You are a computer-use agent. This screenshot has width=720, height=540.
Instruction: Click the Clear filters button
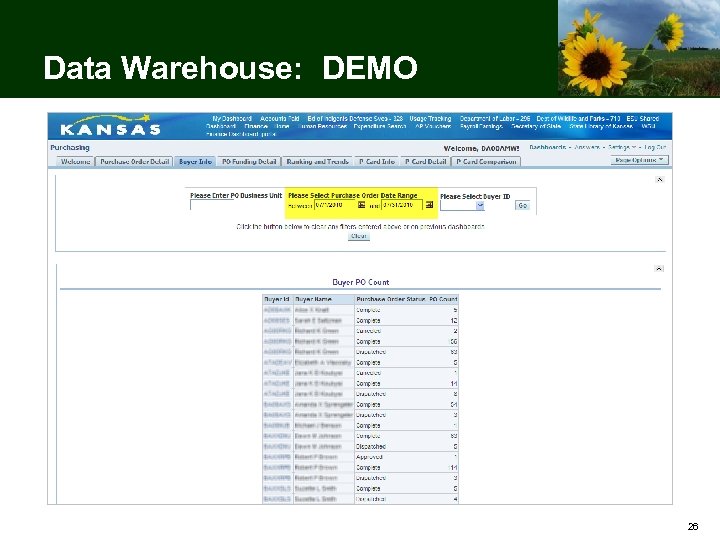click(359, 236)
